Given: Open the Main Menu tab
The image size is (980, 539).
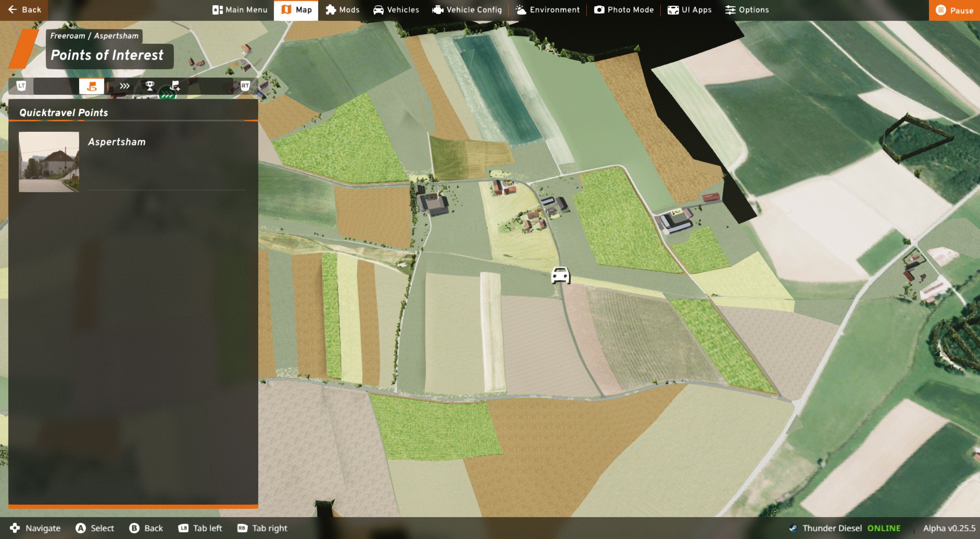Looking at the screenshot, I should 240,10.
